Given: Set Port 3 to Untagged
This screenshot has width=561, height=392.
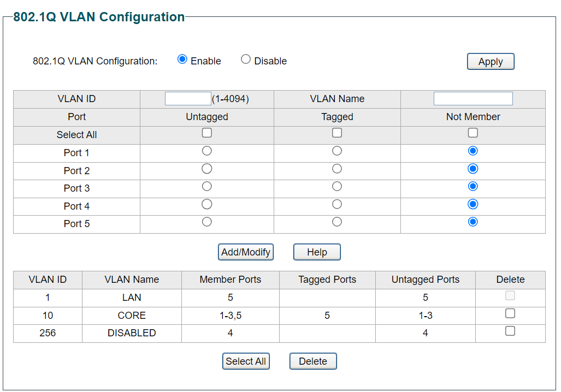Looking at the screenshot, I should (x=206, y=186).
